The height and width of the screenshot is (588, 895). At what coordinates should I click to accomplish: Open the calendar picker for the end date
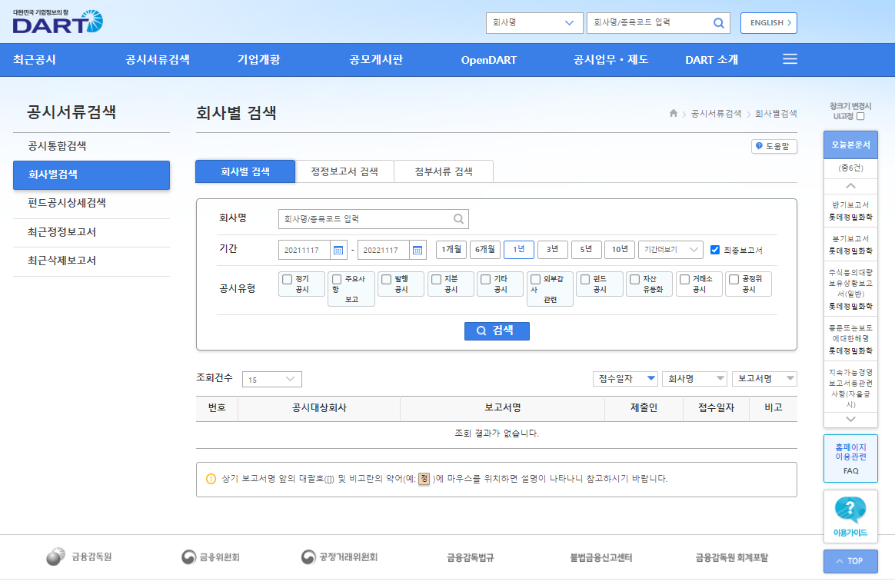tap(416, 250)
